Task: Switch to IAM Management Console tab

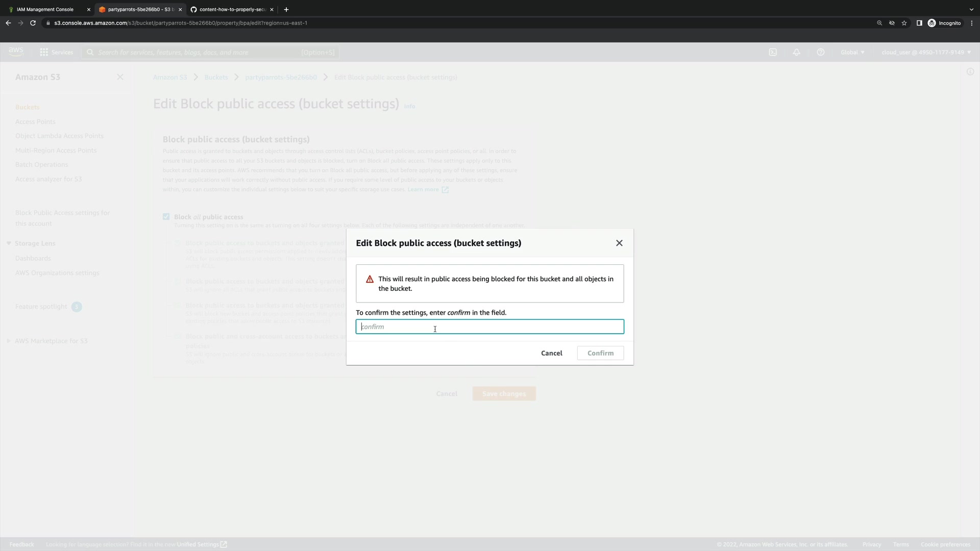Action: [45, 9]
